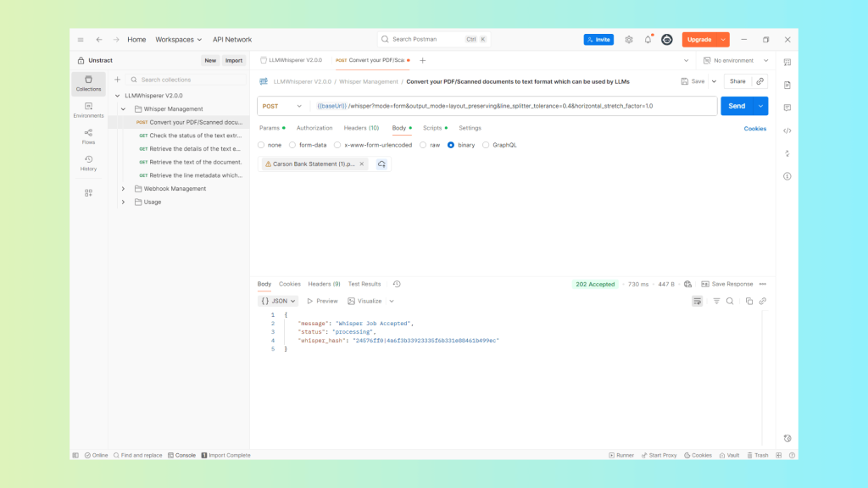This screenshot has width=868, height=488.
Task: Click the notifications bell icon
Action: 648,40
